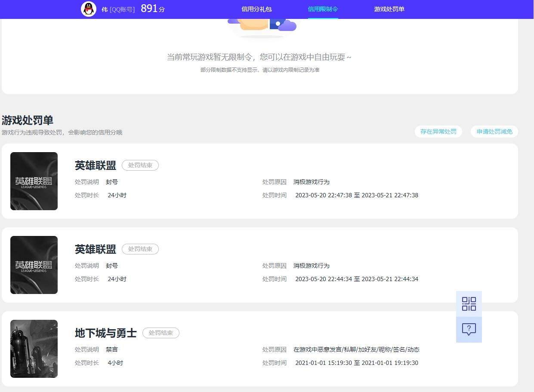This screenshot has width=534, height=392.
Task: Click penalty time 2023-05-20 22:44:34 text
Action: 357,279
